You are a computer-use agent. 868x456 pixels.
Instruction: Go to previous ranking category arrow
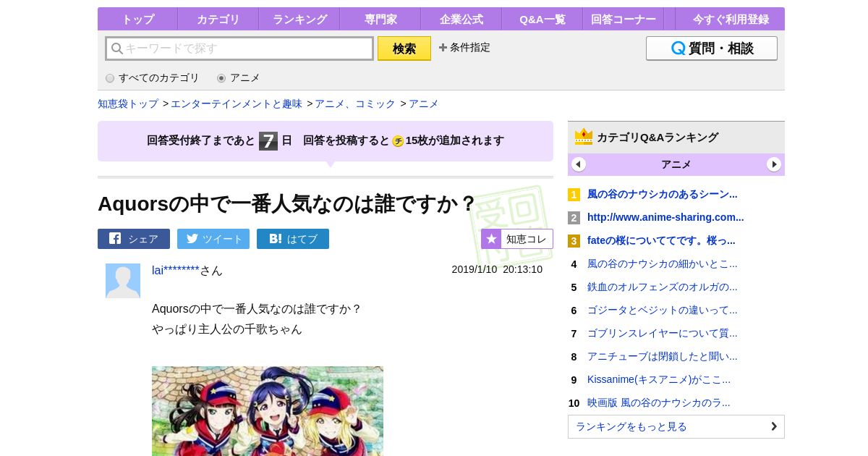pyautogui.click(x=579, y=164)
